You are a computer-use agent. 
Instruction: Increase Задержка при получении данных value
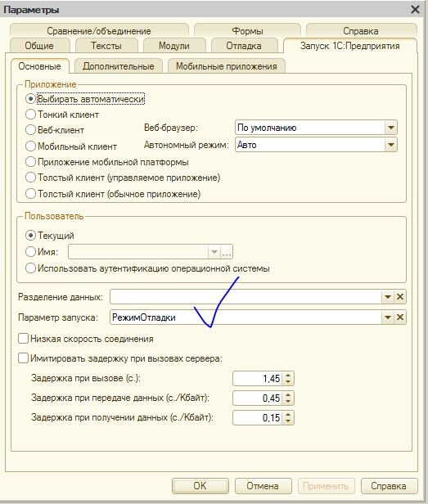(288, 415)
